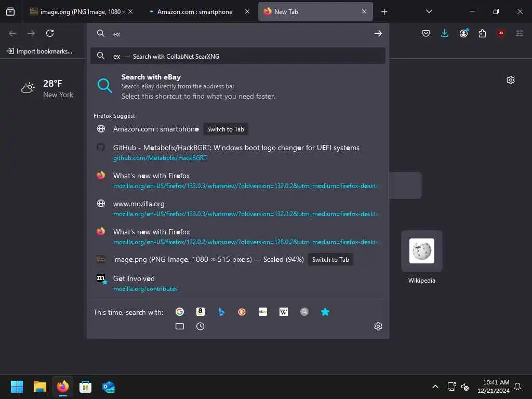532x399 pixels.
Task: Open search settings gear in the dropdown
Action: point(378,326)
